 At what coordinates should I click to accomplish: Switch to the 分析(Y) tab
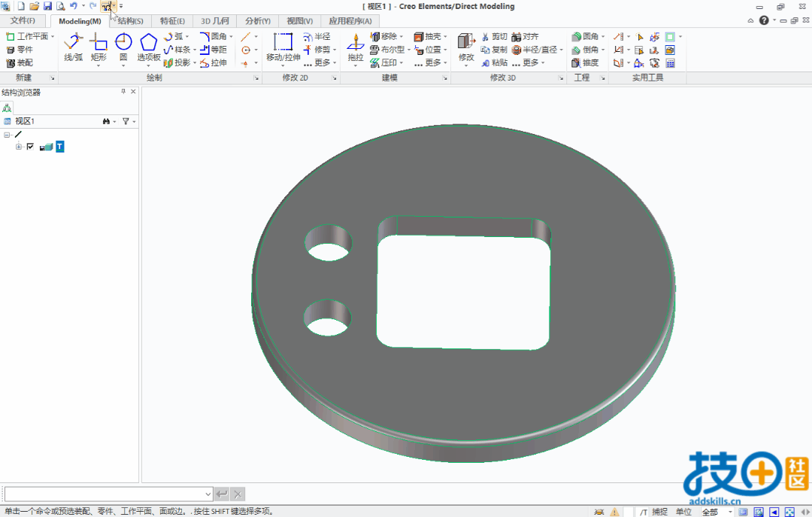click(258, 21)
